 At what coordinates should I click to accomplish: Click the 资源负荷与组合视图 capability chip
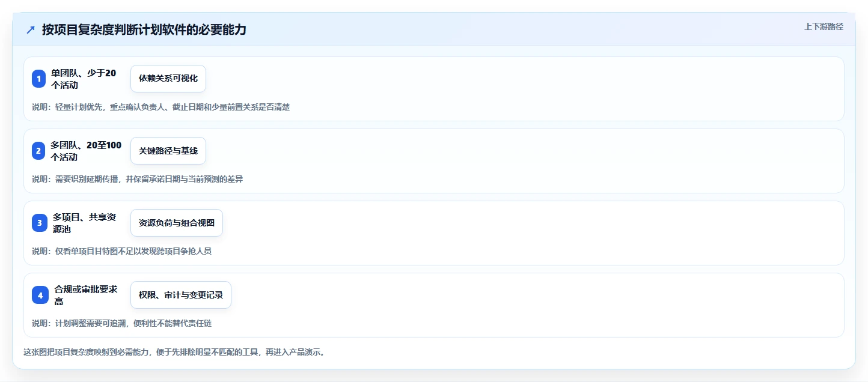177,223
